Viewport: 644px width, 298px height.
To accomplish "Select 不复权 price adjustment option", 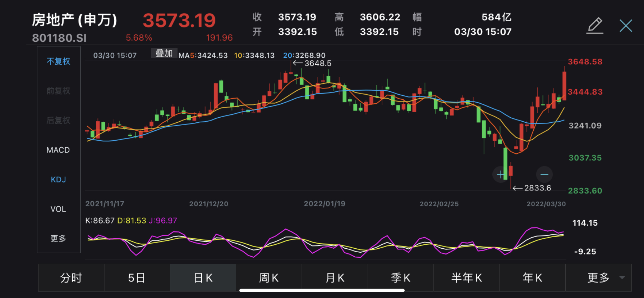I will (x=58, y=61).
